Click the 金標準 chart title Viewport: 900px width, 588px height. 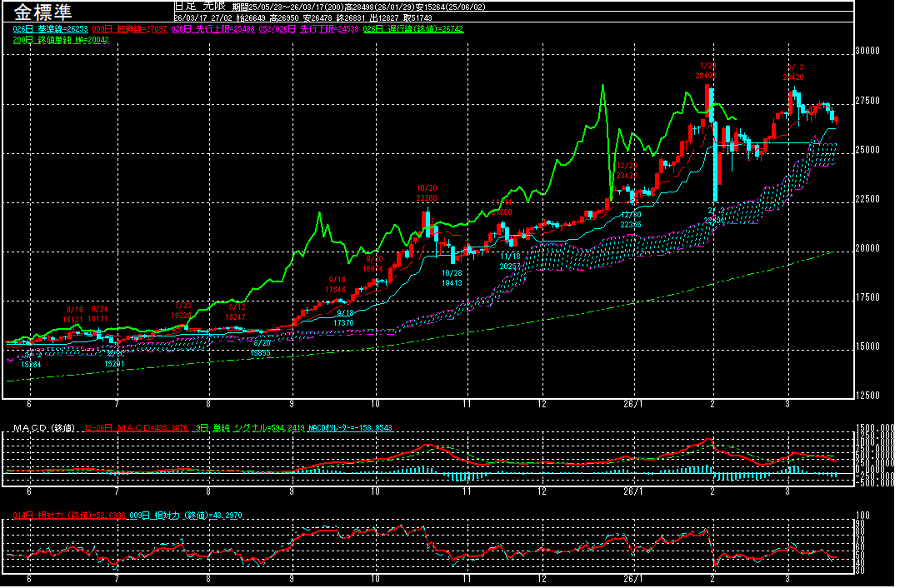(x=42, y=12)
